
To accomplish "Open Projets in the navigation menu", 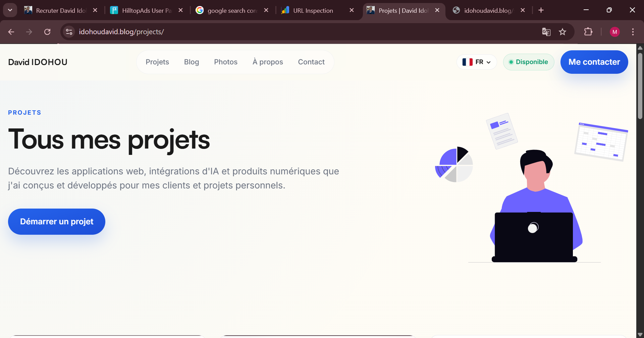I will tap(157, 62).
